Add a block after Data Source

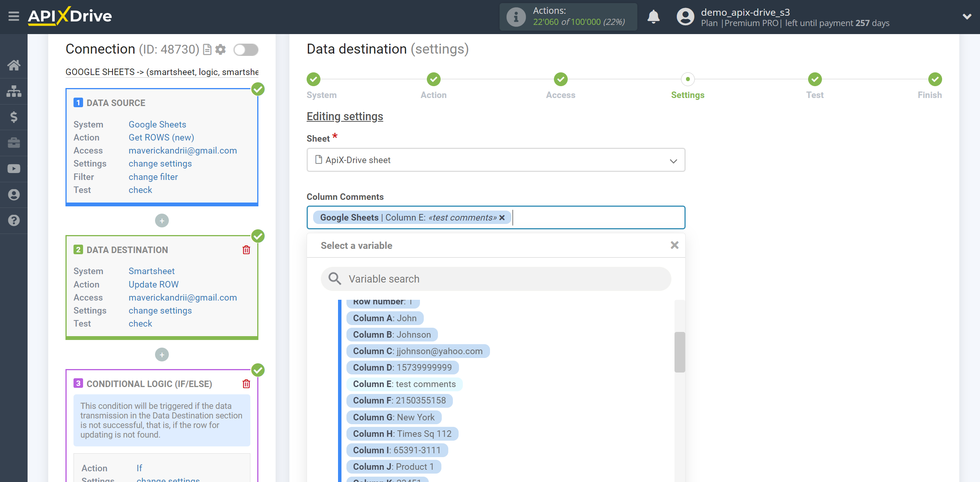(x=162, y=221)
